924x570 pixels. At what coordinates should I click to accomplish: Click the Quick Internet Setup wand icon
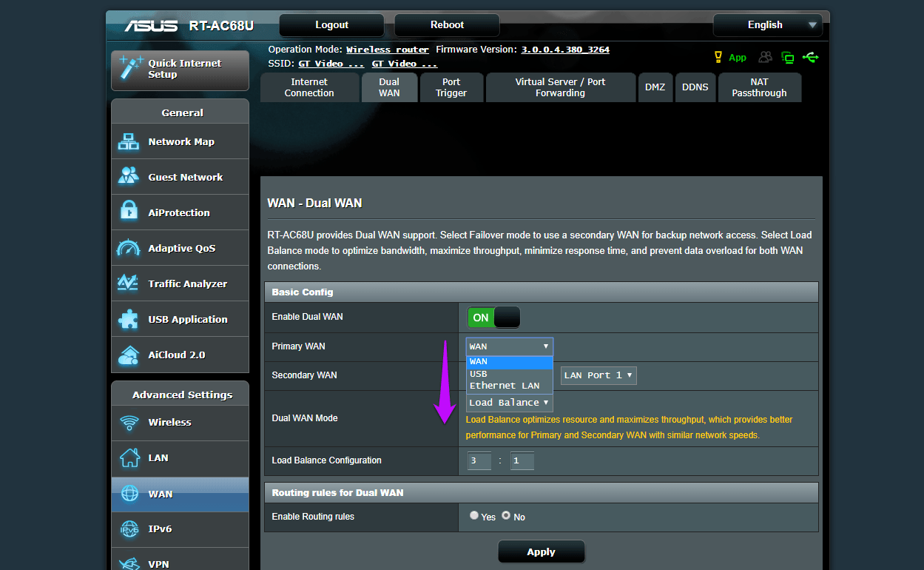point(131,68)
